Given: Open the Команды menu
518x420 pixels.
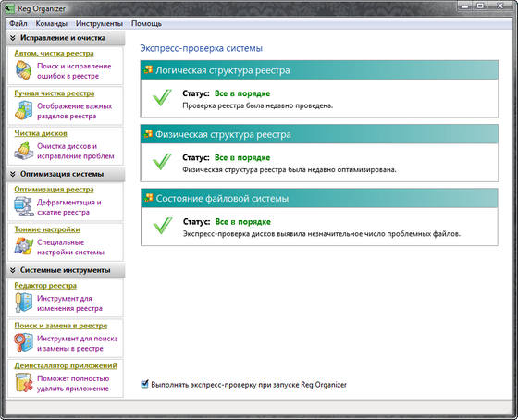Looking at the screenshot, I should point(51,24).
